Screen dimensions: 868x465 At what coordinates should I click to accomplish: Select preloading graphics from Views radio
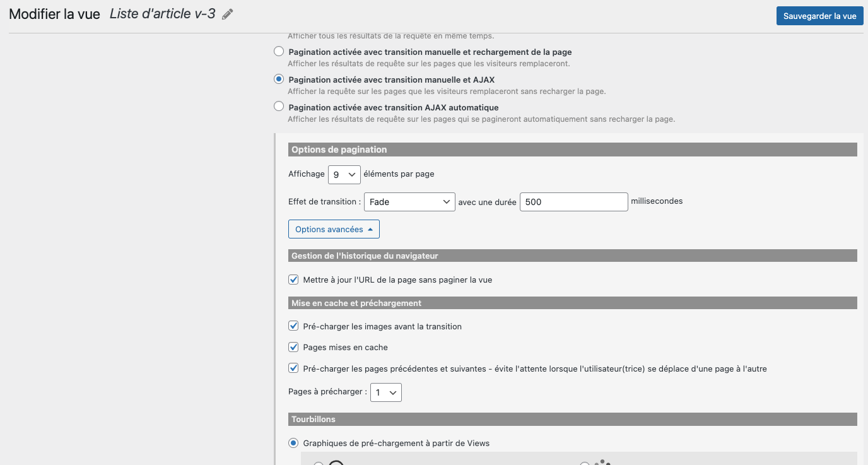(x=293, y=443)
